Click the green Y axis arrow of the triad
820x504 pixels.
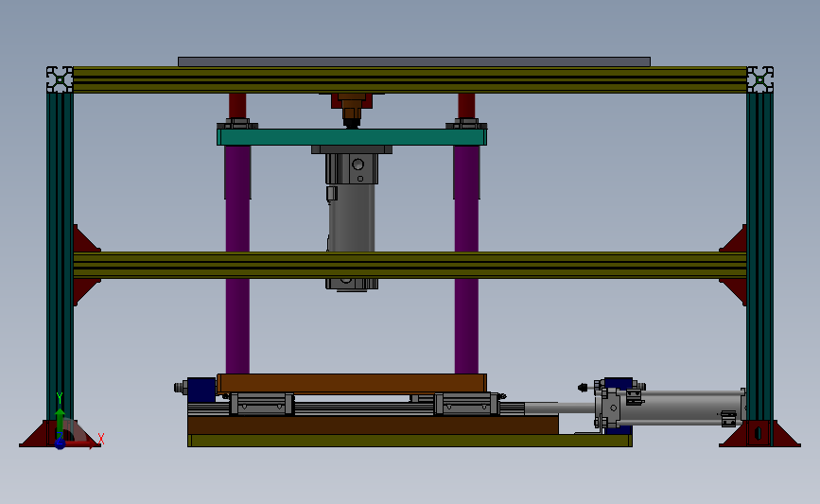point(60,421)
